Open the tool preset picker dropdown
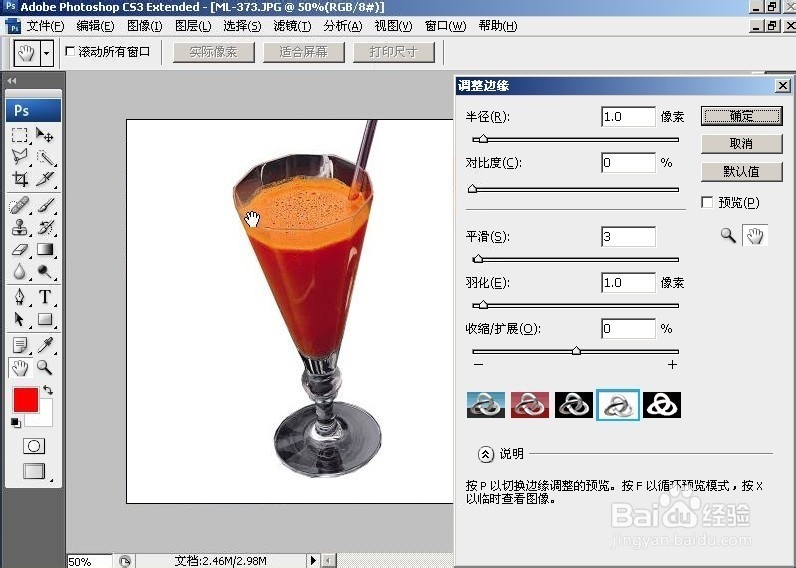Viewport: 796px width, 568px height. click(x=47, y=52)
